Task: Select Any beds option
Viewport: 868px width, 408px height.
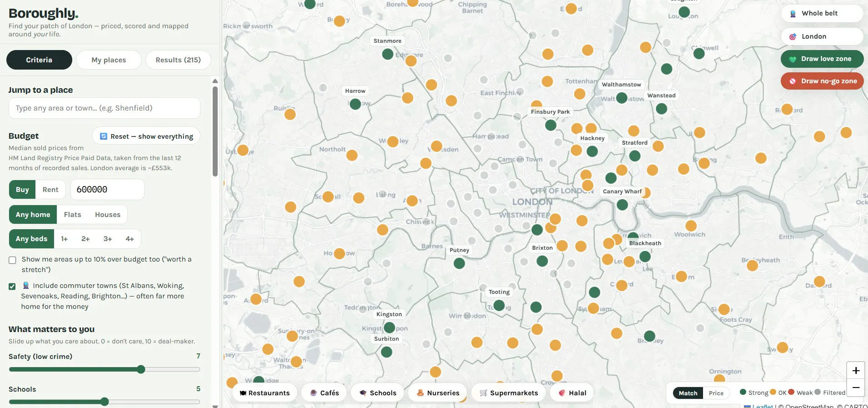Action: coord(31,239)
